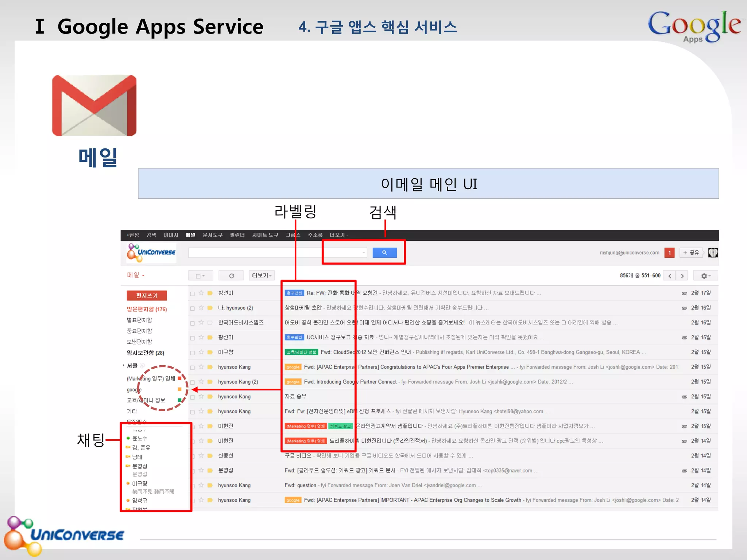Check the box for 한국어도비시스템즈 message
747x560 pixels.
tap(192, 323)
